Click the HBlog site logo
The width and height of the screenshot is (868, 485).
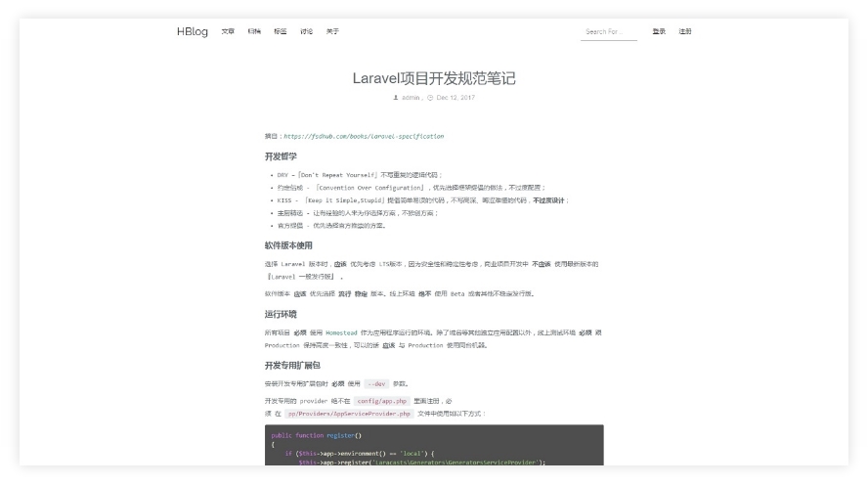pos(193,31)
